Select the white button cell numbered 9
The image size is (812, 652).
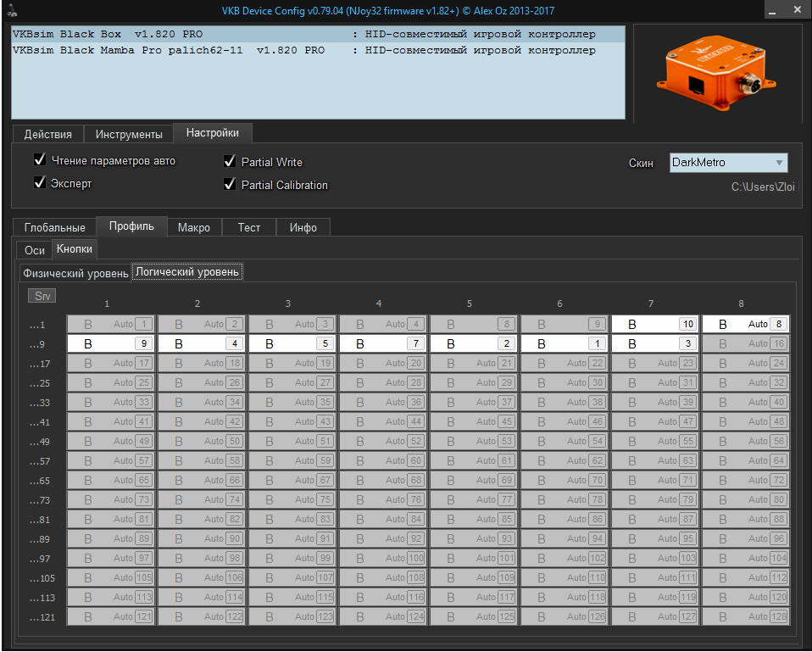click(x=111, y=343)
